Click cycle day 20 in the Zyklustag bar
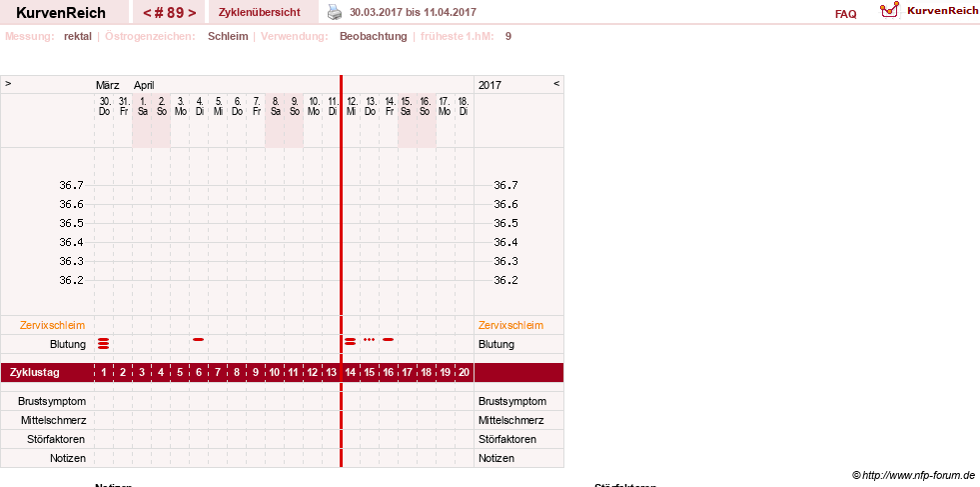980x487 pixels. click(464, 372)
